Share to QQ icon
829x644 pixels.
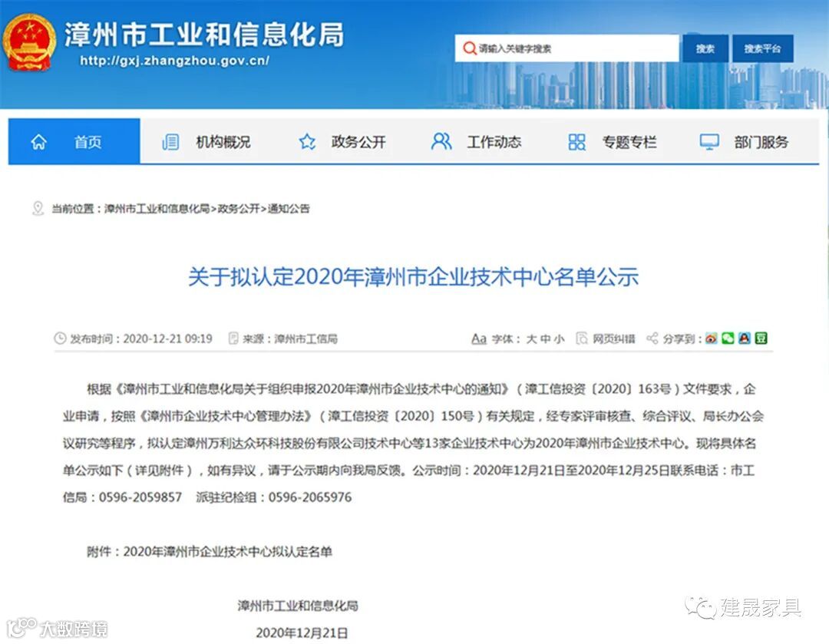[x=745, y=339]
